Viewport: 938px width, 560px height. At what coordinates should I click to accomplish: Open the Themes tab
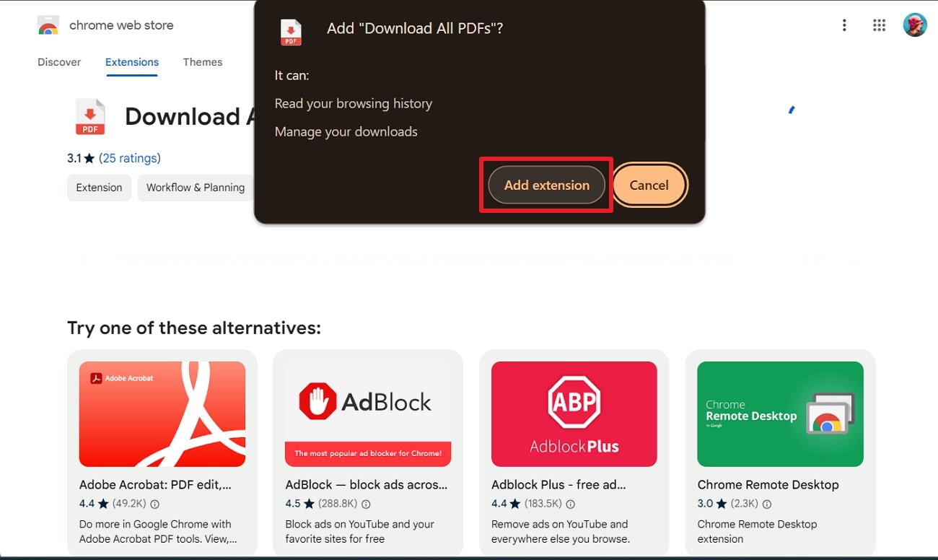pos(203,62)
